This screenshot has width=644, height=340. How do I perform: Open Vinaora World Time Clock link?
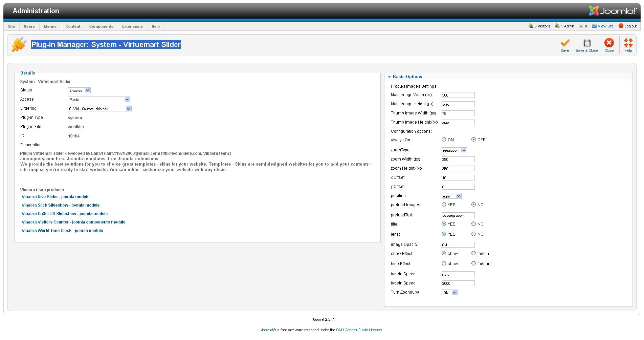tap(62, 231)
